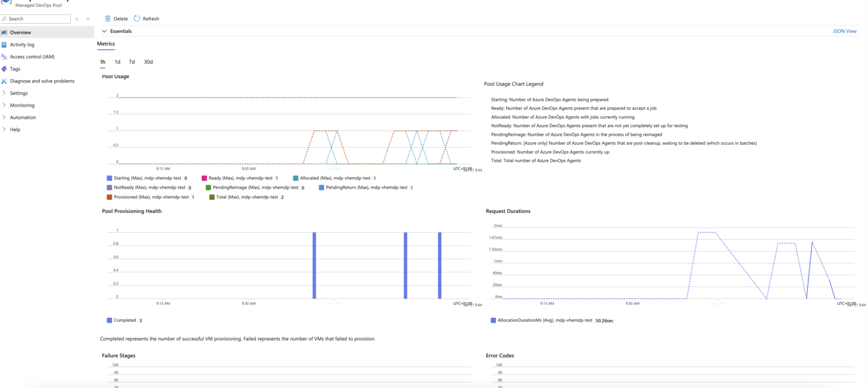This screenshot has height=388, width=868.
Task: Collapse the Essentials section
Action: [105, 31]
